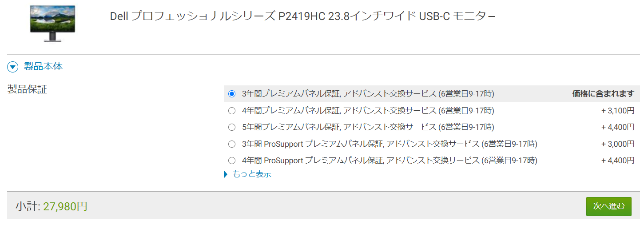Click the 小計 27,980円 subtotal amount
Image resolution: width=644 pixels, height=225 pixels.
point(65,206)
